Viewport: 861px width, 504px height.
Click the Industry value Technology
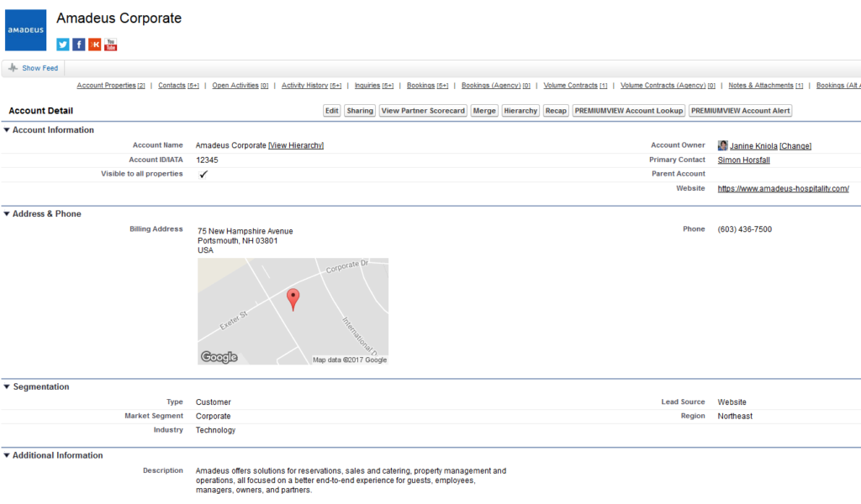point(215,430)
